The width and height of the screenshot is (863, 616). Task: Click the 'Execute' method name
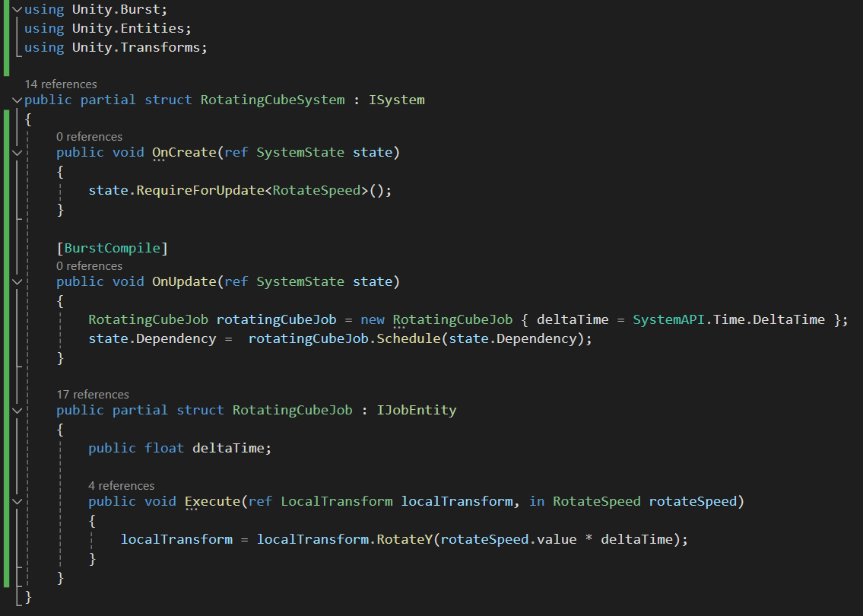[x=212, y=501]
